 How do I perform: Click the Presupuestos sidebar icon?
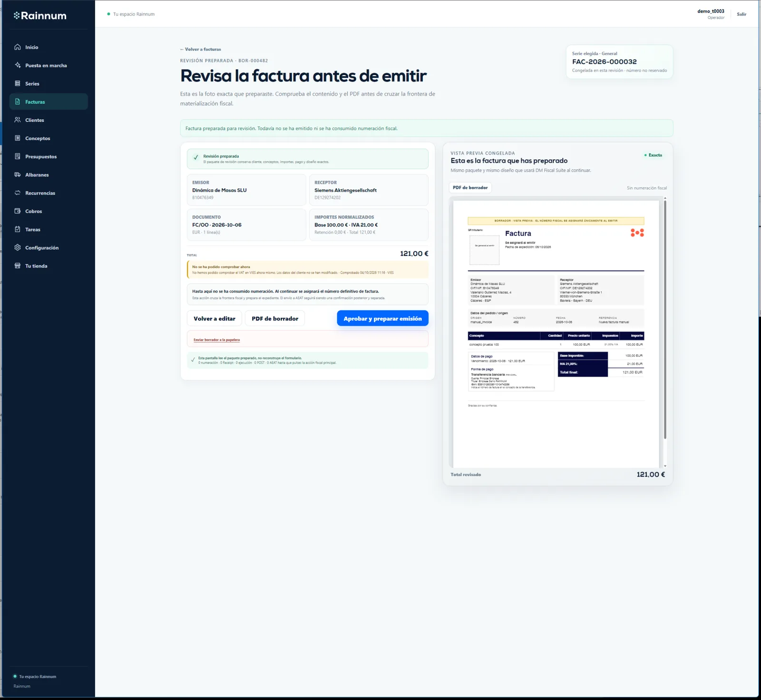click(x=18, y=156)
